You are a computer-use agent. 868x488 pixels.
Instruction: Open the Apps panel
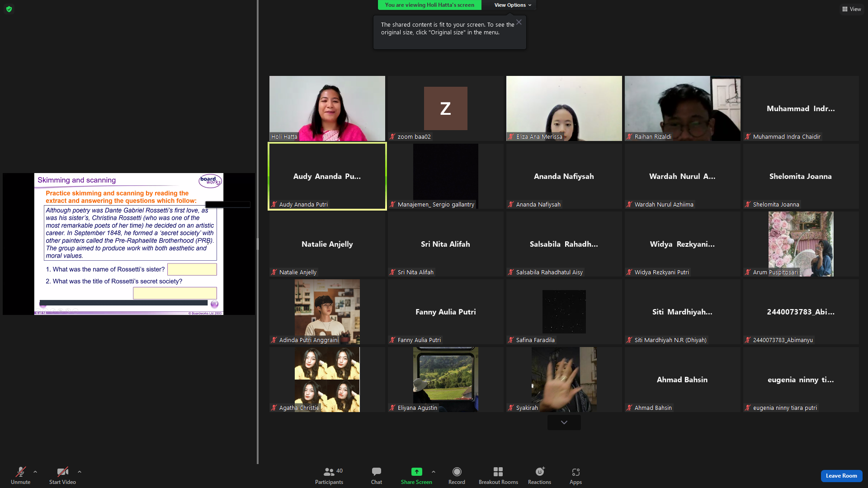[576, 476]
